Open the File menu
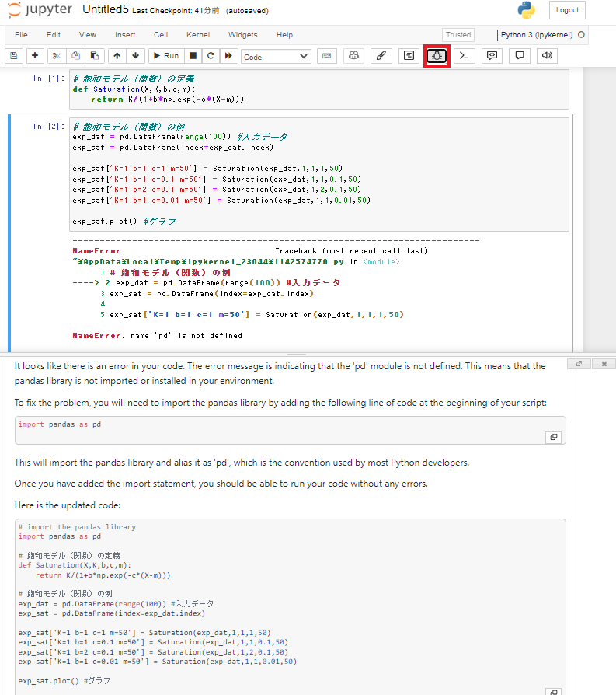Viewport: 616px width, 695px height. [21, 35]
